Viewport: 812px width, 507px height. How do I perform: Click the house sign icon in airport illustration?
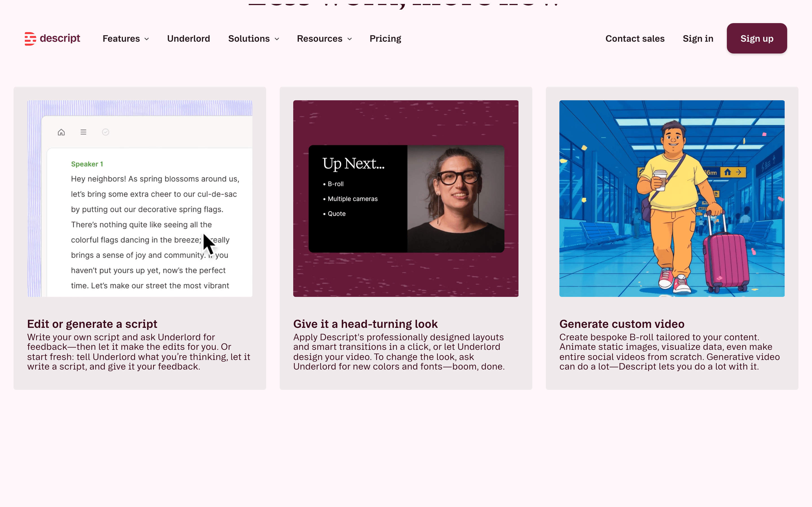click(727, 172)
